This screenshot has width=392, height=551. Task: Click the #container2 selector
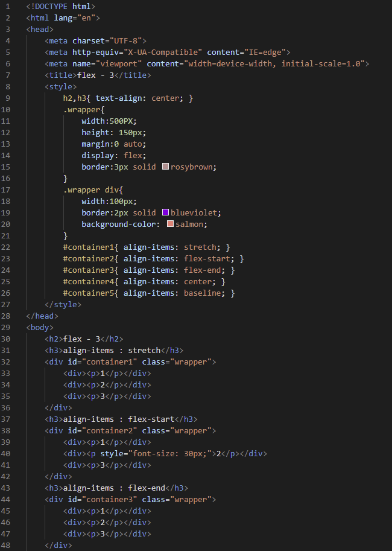pos(89,259)
